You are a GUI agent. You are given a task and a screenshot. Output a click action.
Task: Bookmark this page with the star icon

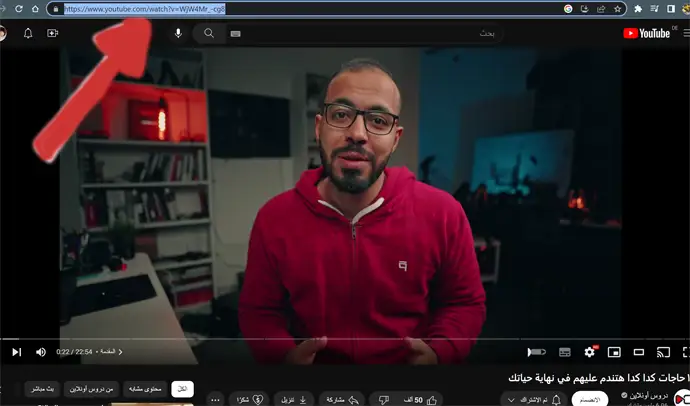click(x=617, y=9)
